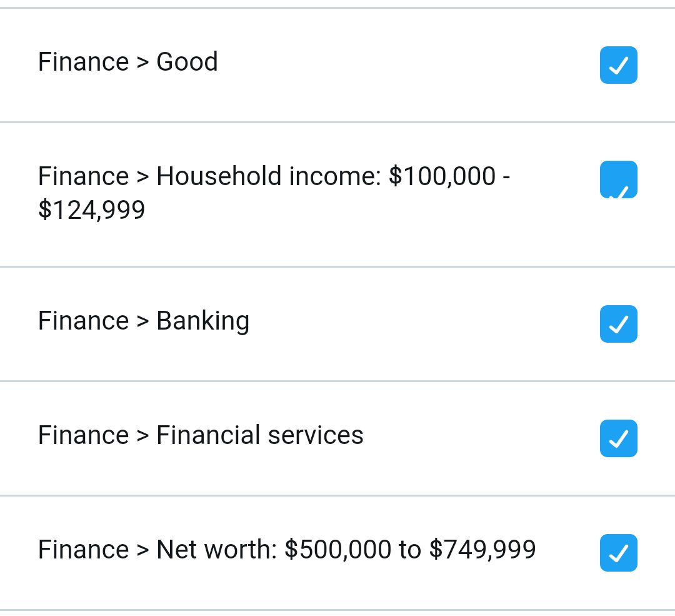Click the white checkmark in Good row
The width and height of the screenshot is (675, 616).
tap(619, 66)
